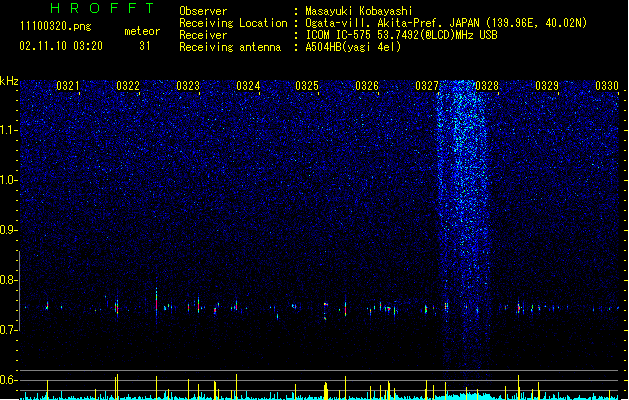The height and width of the screenshot is (400, 629).
Task: Click the 0.8 kHz frequency label
Action: [9, 280]
